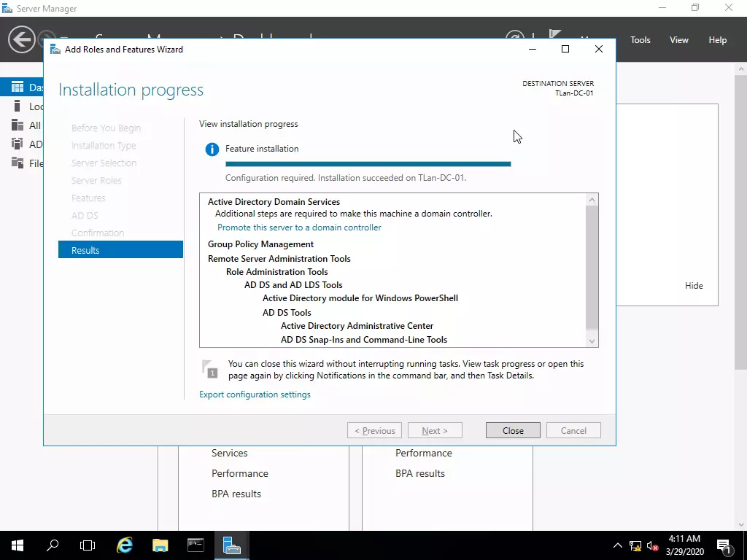Open File Services icon in sidebar

(x=18, y=163)
